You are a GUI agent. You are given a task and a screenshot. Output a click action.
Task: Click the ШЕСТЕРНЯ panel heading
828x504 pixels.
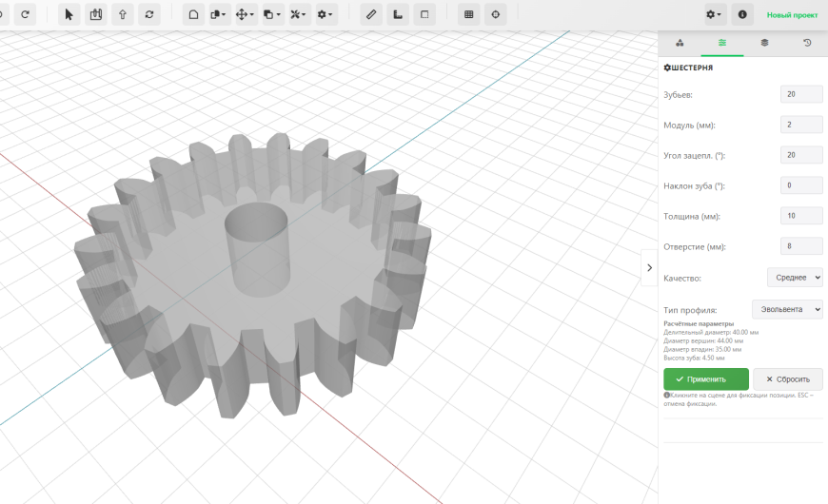[x=688, y=68]
